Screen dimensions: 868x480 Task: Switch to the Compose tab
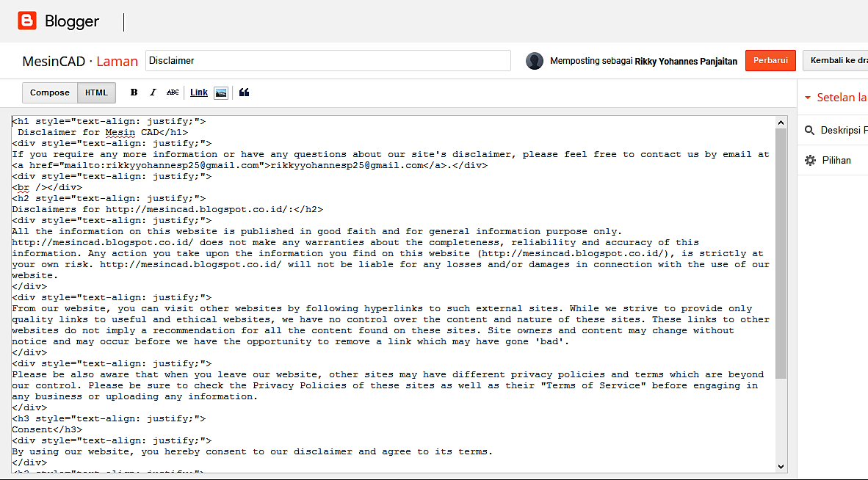tap(49, 92)
